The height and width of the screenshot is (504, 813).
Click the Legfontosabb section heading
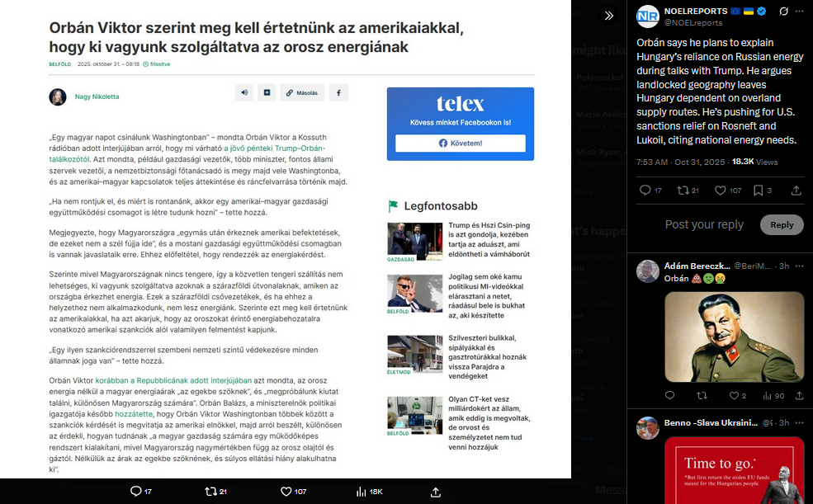[x=441, y=206]
